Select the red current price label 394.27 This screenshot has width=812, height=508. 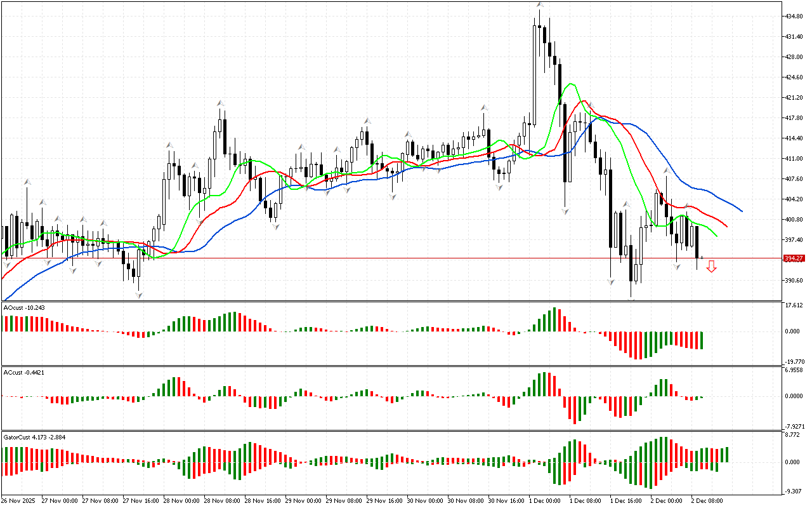pyautogui.click(x=794, y=258)
